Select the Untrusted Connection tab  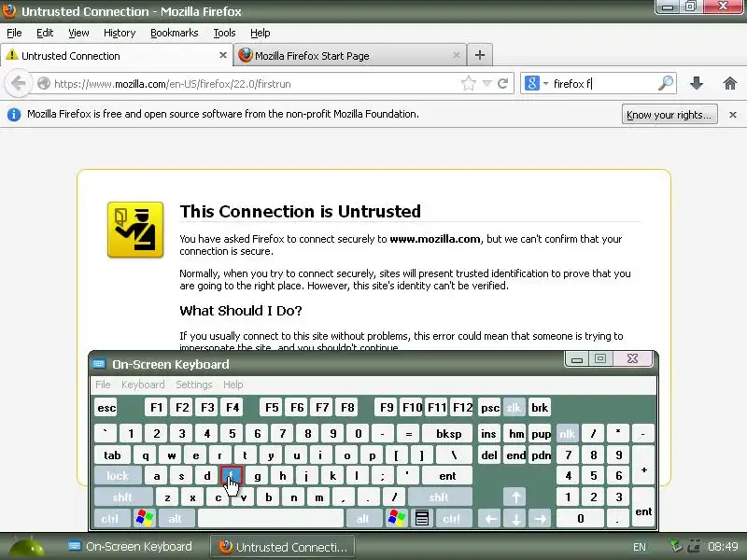(x=116, y=55)
